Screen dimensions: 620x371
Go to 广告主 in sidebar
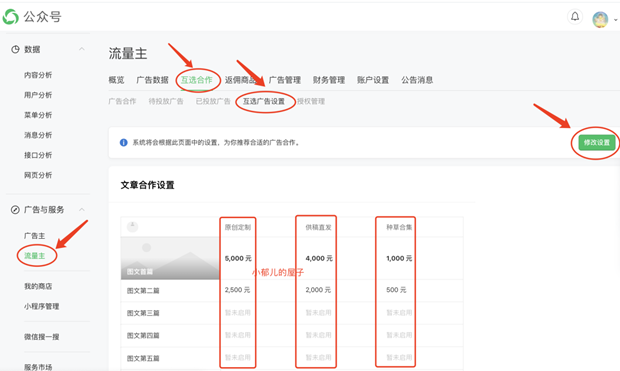pyautogui.click(x=34, y=236)
